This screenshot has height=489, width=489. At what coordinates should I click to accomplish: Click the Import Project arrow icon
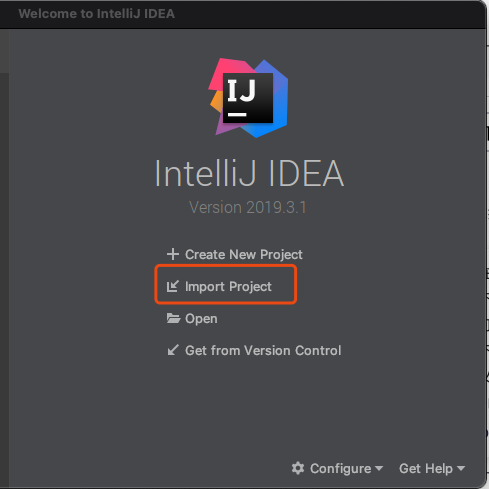(173, 286)
